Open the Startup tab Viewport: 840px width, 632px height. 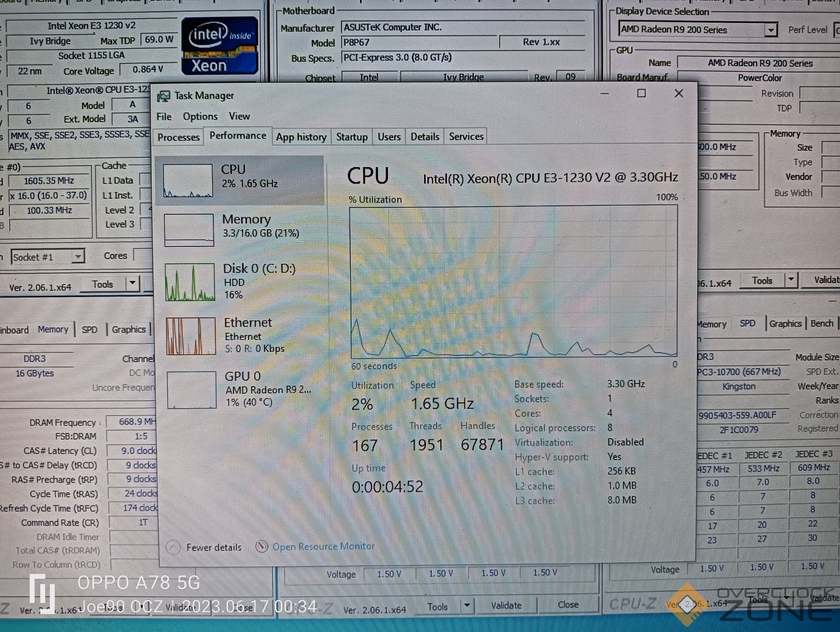352,137
